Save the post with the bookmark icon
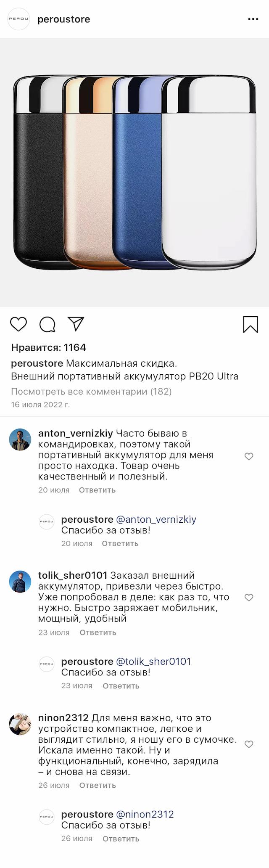This screenshot has width=269, height=868. coord(251,325)
